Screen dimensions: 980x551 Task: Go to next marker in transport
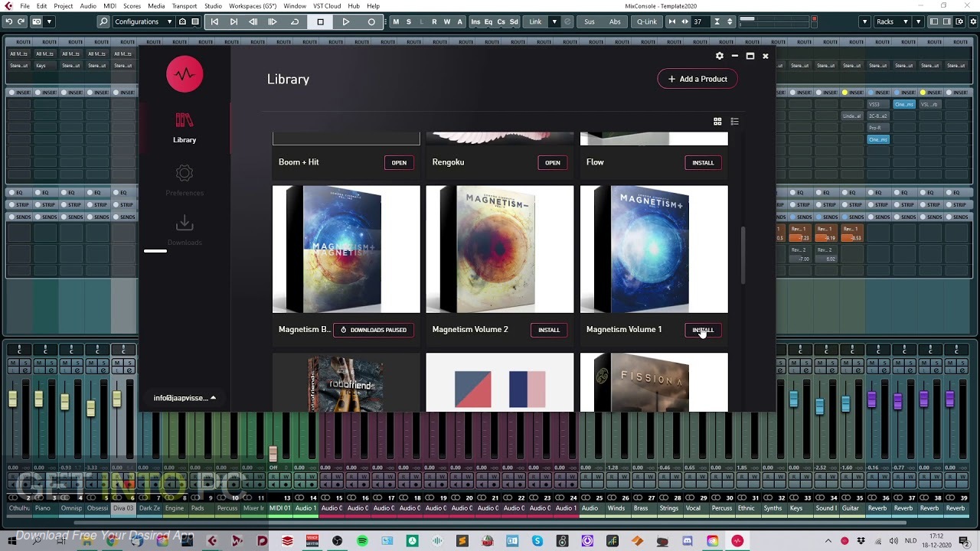pos(234,21)
